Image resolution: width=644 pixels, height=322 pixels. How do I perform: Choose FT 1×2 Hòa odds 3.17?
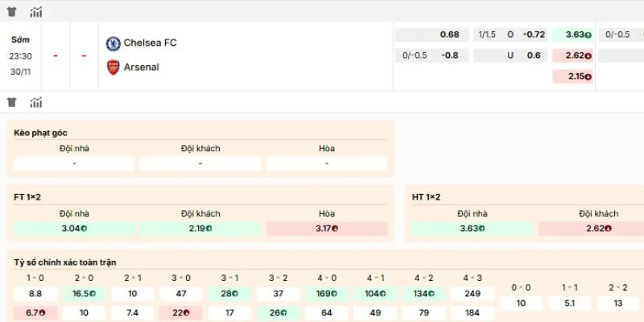[x=326, y=229]
